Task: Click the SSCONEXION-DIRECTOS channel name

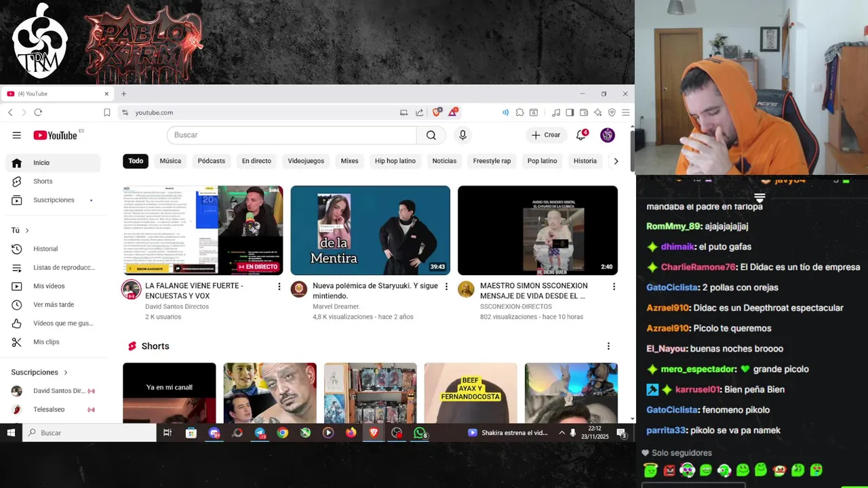Action: click(515, 306)
